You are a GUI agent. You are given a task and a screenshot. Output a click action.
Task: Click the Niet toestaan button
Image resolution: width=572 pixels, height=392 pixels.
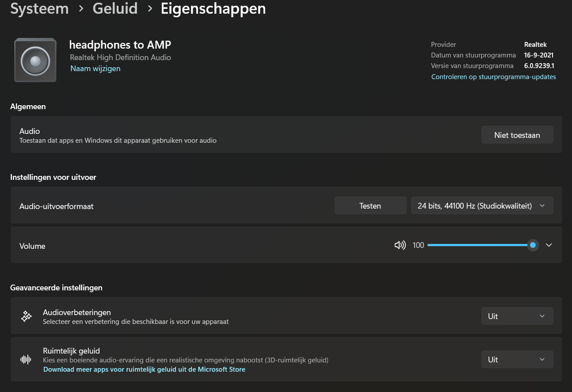click(517, 135)
